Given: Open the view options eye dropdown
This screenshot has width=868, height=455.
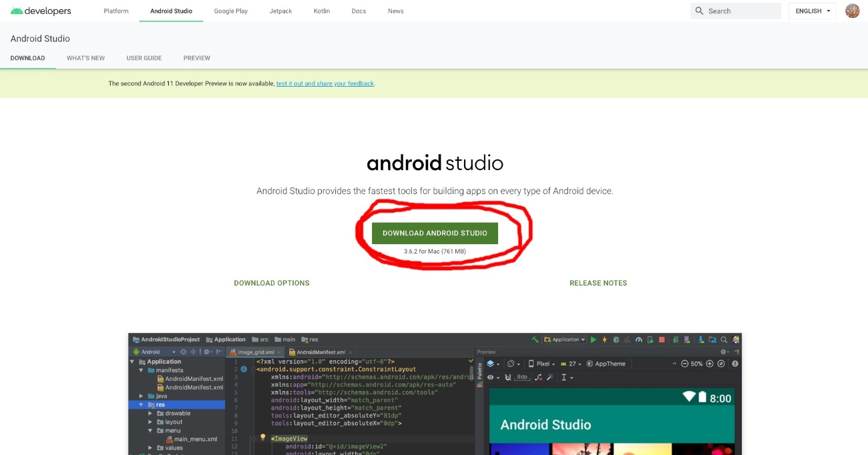Looking at the screenshot, I should click(x=493, y=377).
